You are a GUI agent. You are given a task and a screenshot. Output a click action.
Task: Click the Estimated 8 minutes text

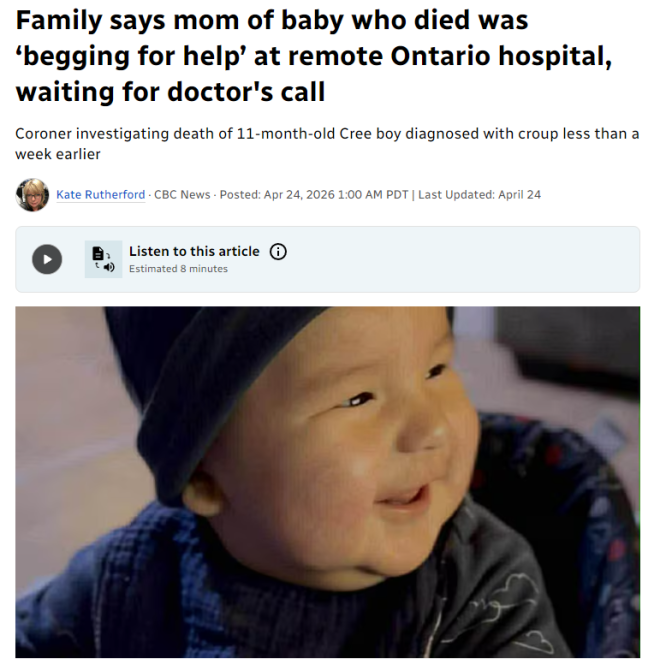click(x=178, y=269)
